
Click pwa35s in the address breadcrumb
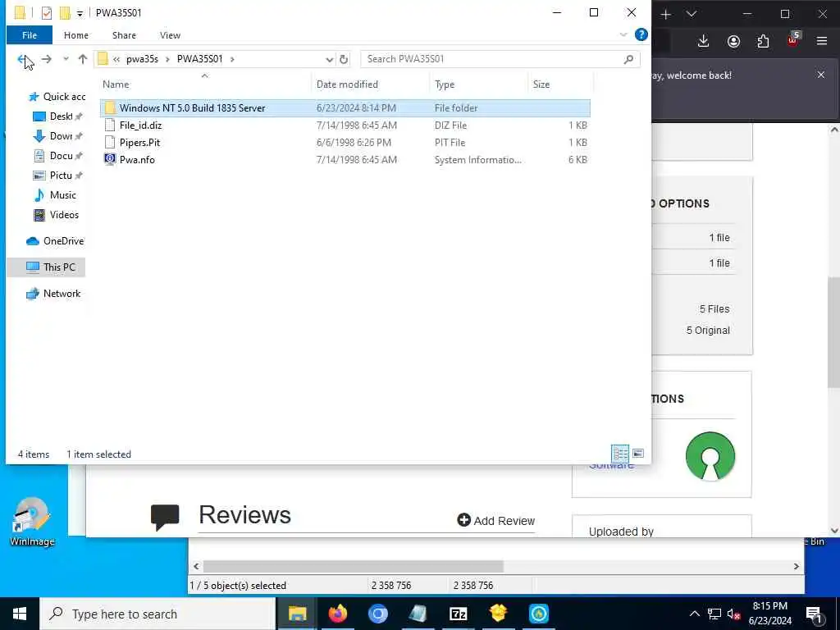coord(142,59)
